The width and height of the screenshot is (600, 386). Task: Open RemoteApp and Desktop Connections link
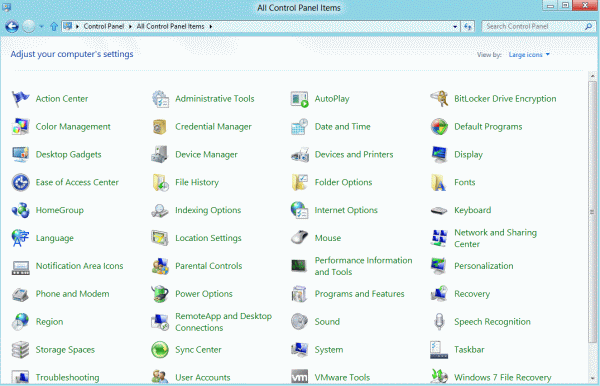click(223, 322)
